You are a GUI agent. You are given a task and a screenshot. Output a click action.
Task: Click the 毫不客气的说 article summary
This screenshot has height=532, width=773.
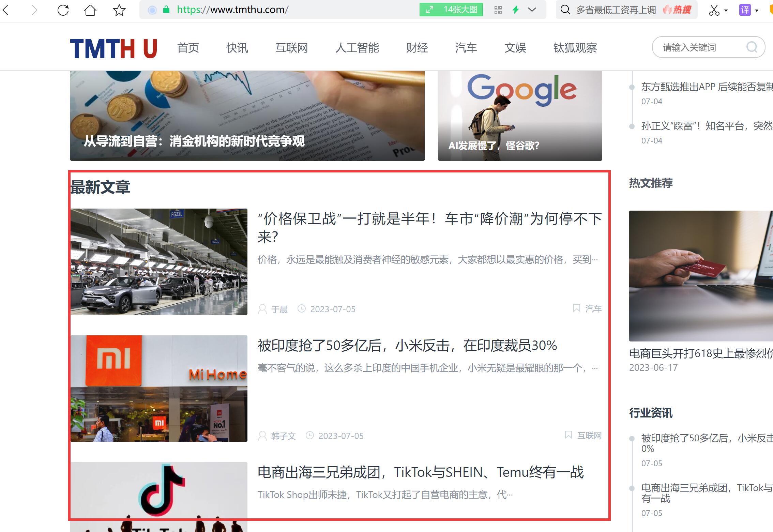tap(428, 368)
